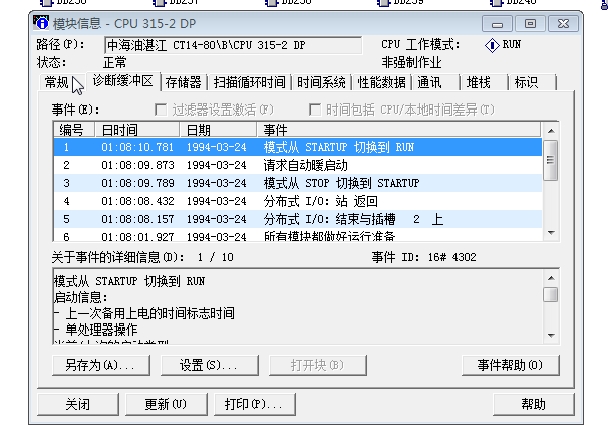Open the 时间系统 tab
The image size is (608, 437).
pos(321,82)
